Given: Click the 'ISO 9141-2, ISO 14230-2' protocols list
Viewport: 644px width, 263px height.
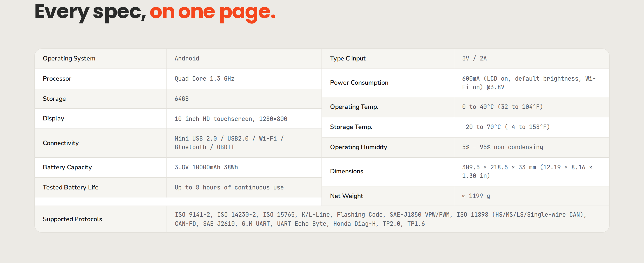Looking at the screenshot, I should click(381, 219).
